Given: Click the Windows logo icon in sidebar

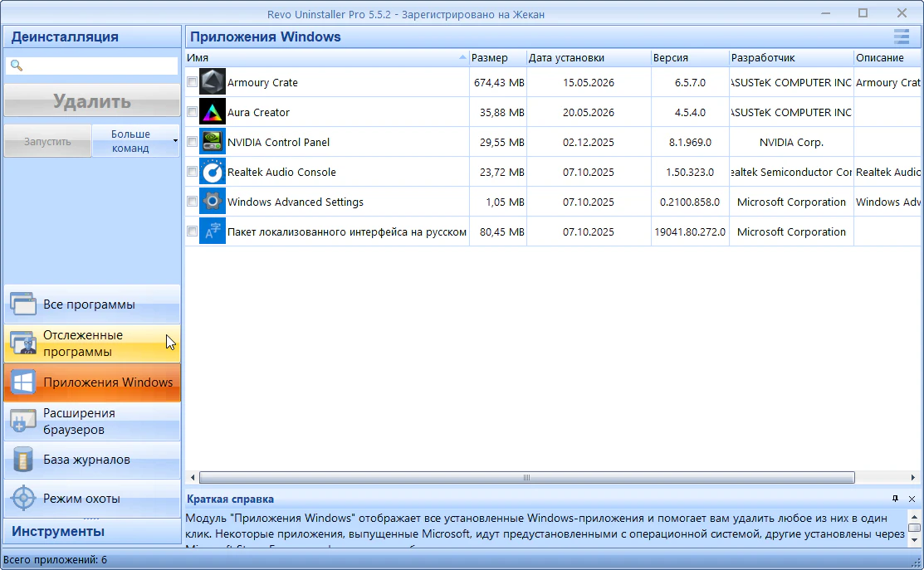Looking at the screenshot, I should [x=23, y=382].
